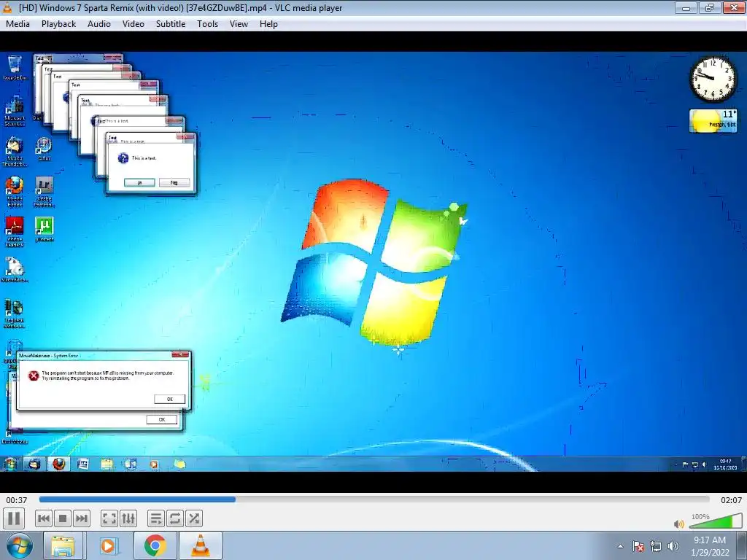Select the VLC taskbar button

(x=201, y=545)
